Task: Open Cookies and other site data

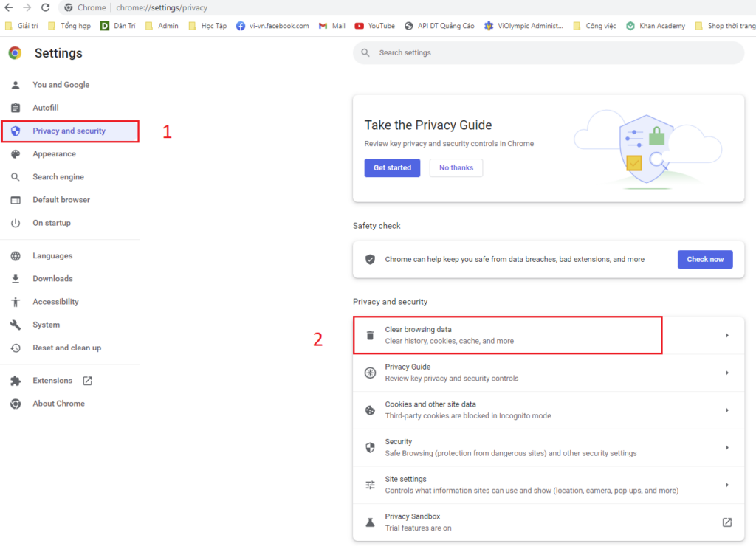Action: 549,410
